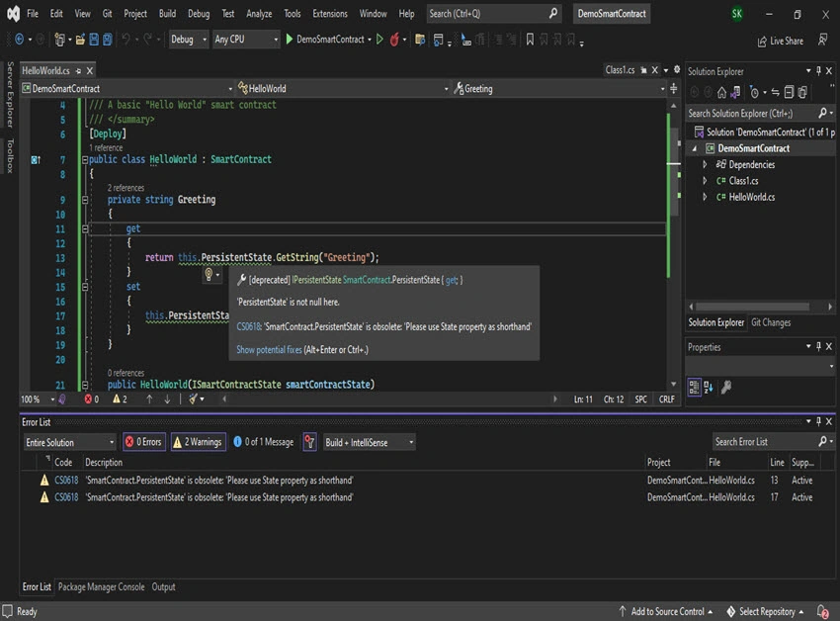Expand the Dependencies tree node

705,164
